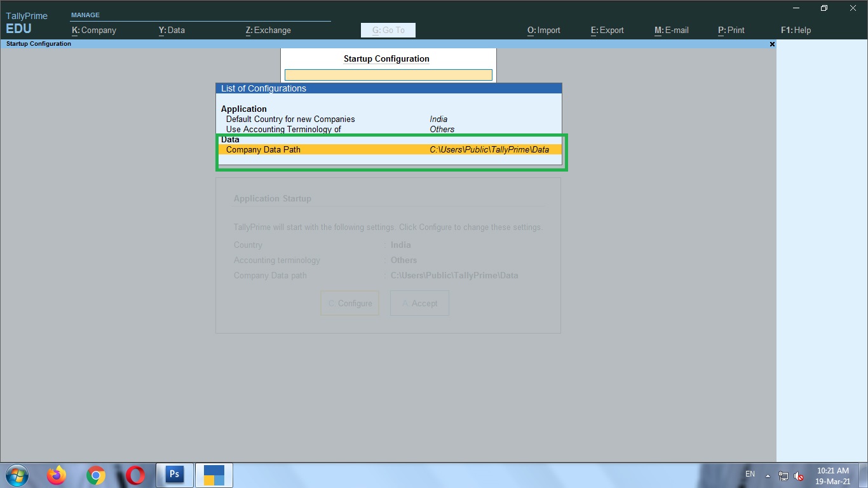
Task: Click the dimmed Configure button
Action: pos(349,303)
